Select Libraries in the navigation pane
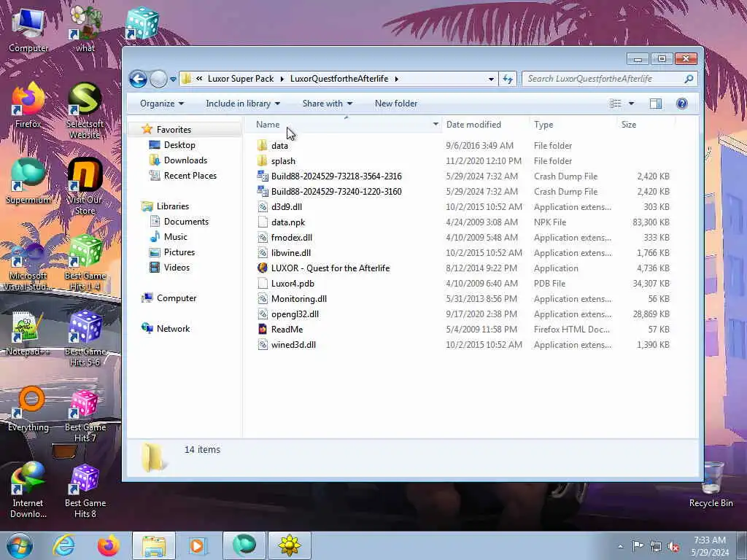Screen dimensions: 747x560 (172, 206)
